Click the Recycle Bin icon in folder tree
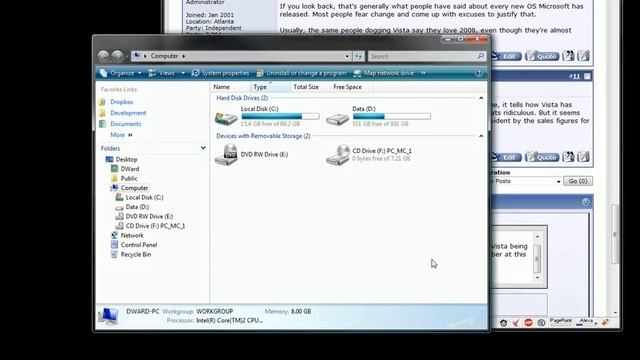This screenshot has height=360, width=640. point(114,254)
